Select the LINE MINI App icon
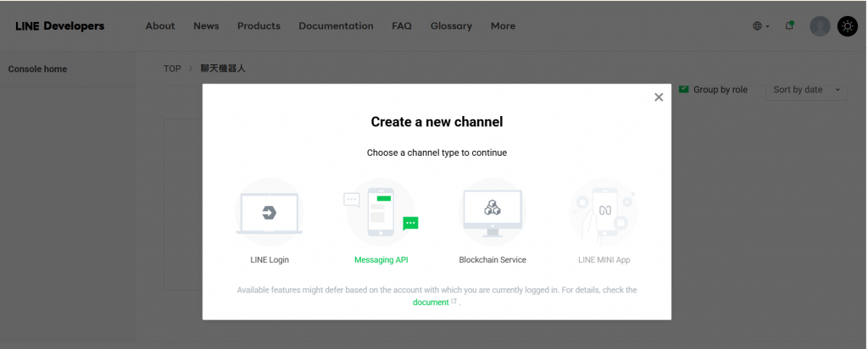 pos(604,213)
